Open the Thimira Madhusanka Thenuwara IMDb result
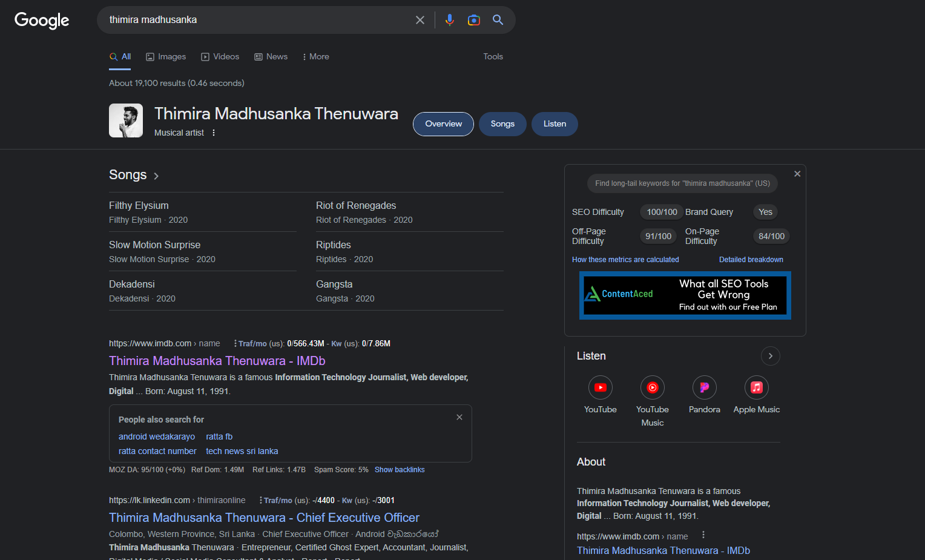This screenshot has width=925, height=560. [217, 361]
